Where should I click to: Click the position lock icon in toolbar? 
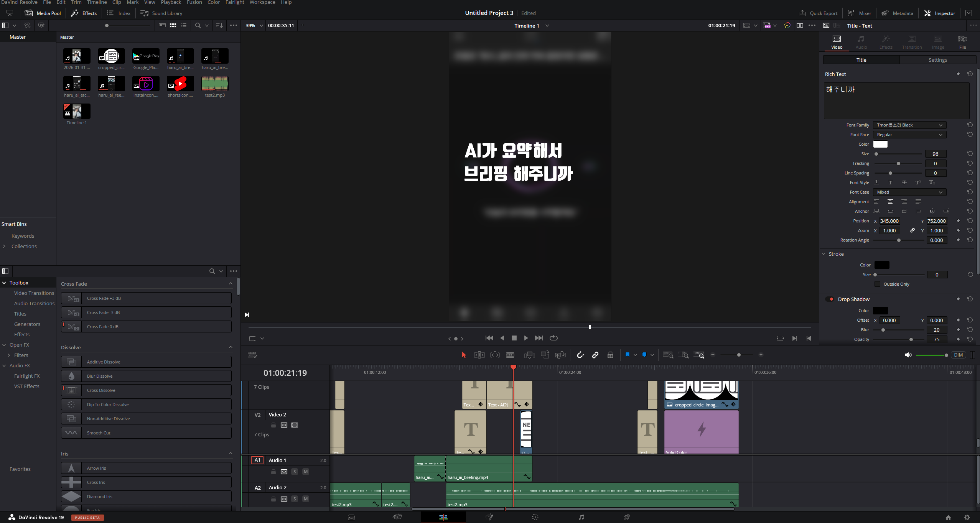pos(610,355)
